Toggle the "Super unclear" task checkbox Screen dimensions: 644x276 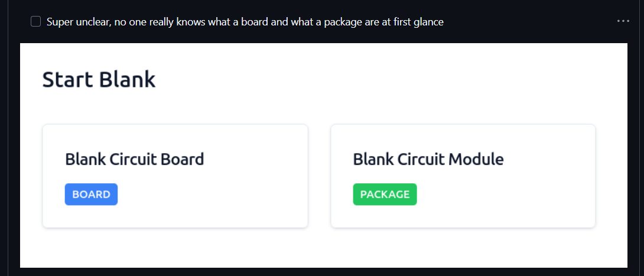coord(35,22)
